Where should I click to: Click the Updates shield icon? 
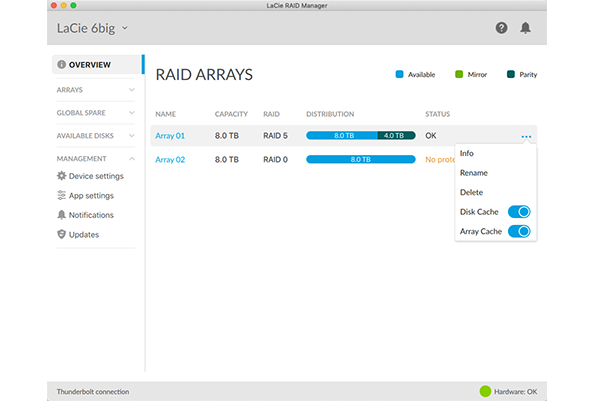pyautogui.click(x=61, y=234)
